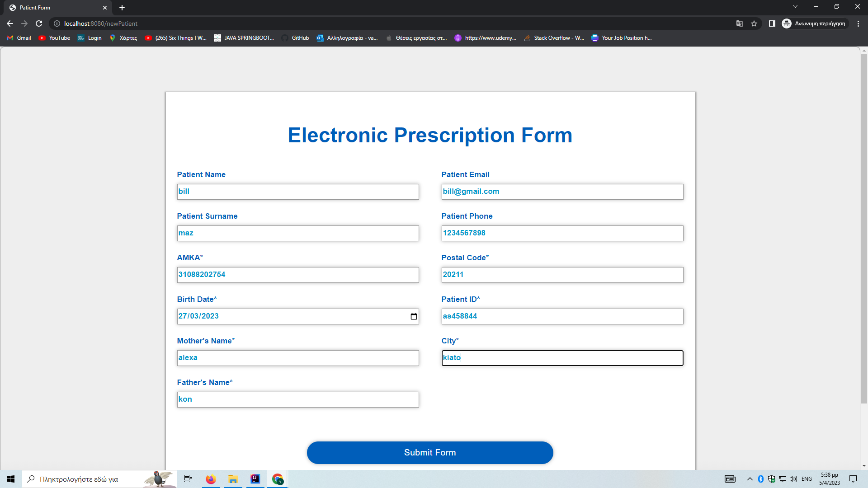The image size is (868, 488).
Task: Open the date picker on Birth Date field
Action: pos(413,316)
